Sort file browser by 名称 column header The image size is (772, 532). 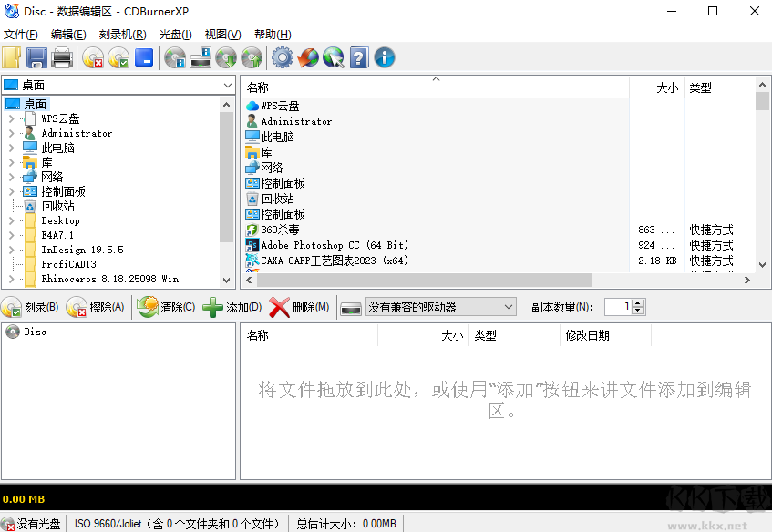pyautogui.click(x=436, y=87)
